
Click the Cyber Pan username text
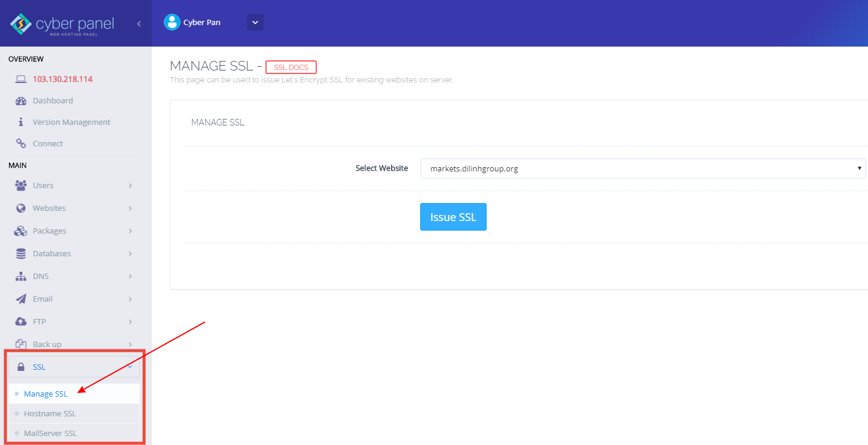202,23
